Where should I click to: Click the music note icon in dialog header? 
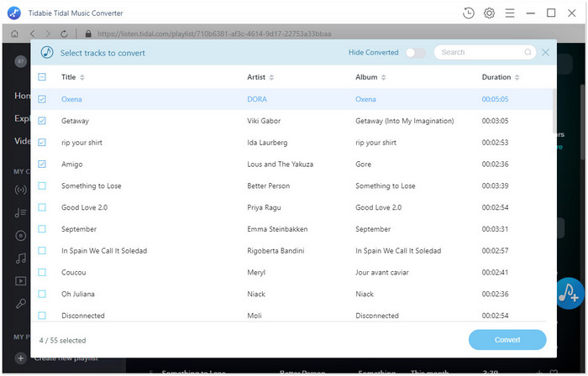pos(47,52)
